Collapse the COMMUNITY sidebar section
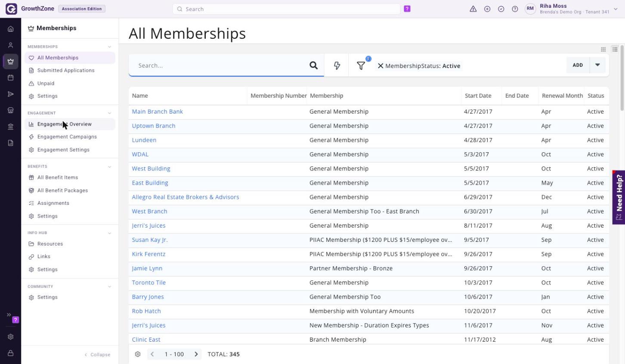Viewport: 625px width, 364px height. [x=109, y=287]
